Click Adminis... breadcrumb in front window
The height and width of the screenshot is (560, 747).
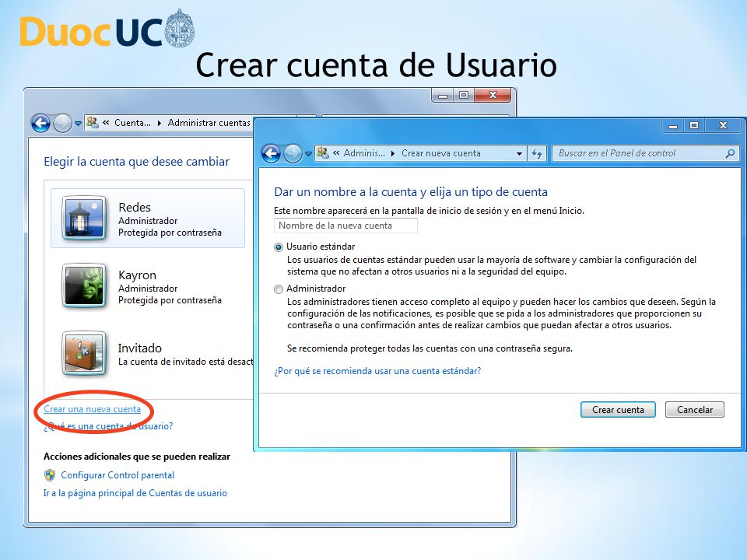pyautogui.click(x=364, y=153)
